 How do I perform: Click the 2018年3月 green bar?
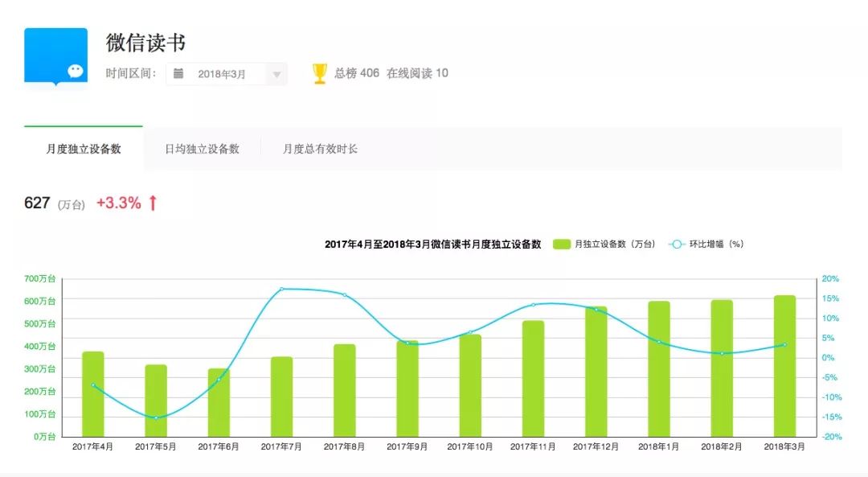(785, 366)
